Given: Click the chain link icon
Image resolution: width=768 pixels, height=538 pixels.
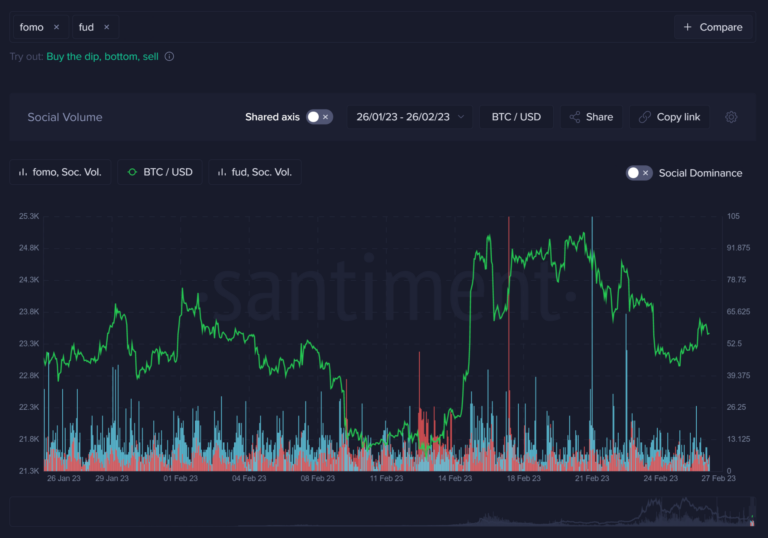Looking at the screenshot, I should pos(645,117).
